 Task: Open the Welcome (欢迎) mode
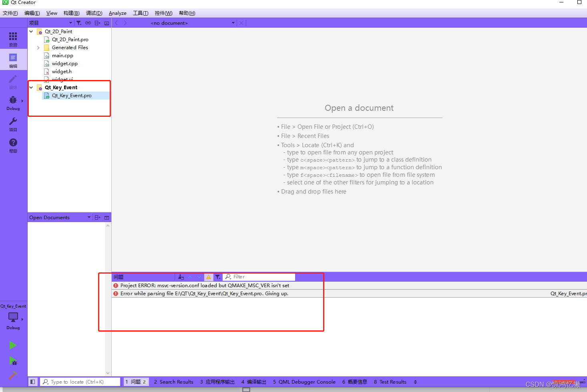click(13, 39)
